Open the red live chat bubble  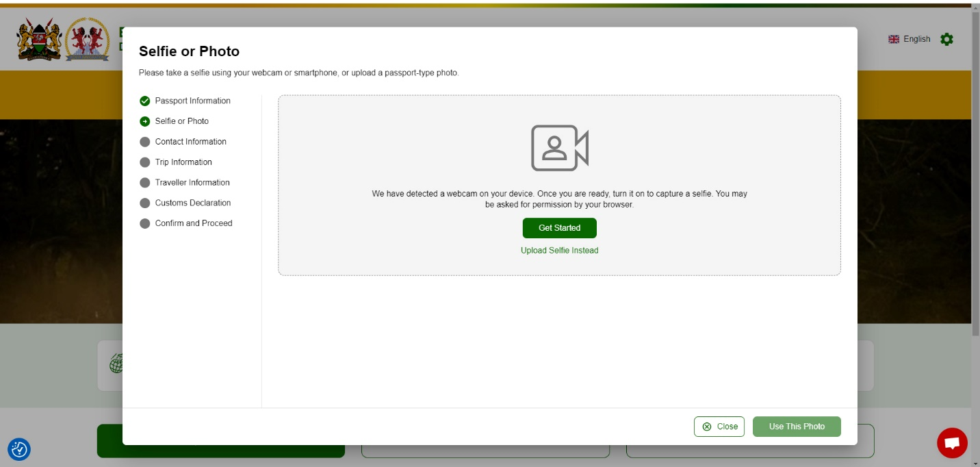(x=952, y=443)
